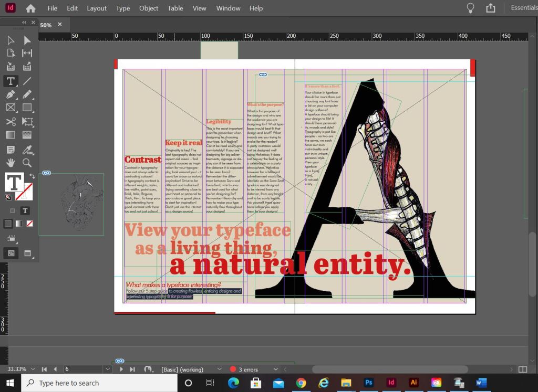Pick the Eyedropper tool
The image size is (538, 392).
(x=27, y=150)
